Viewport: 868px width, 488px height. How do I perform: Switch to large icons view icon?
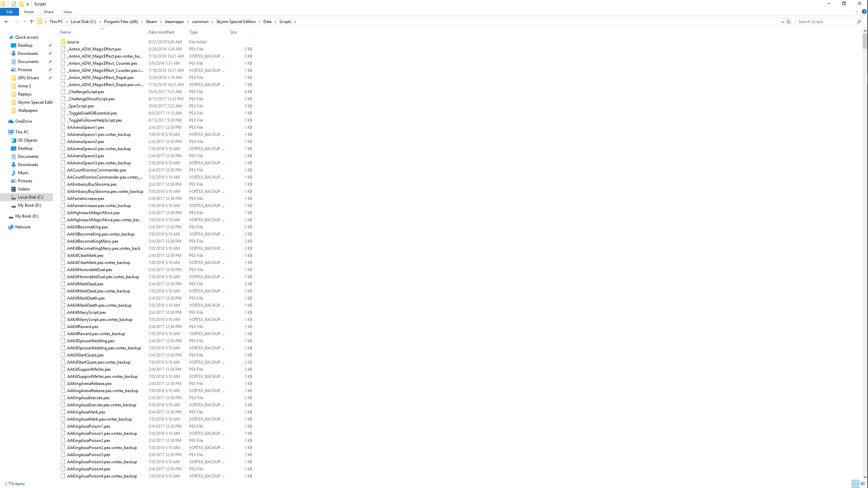pyautogui.click(x=863, y=484)
